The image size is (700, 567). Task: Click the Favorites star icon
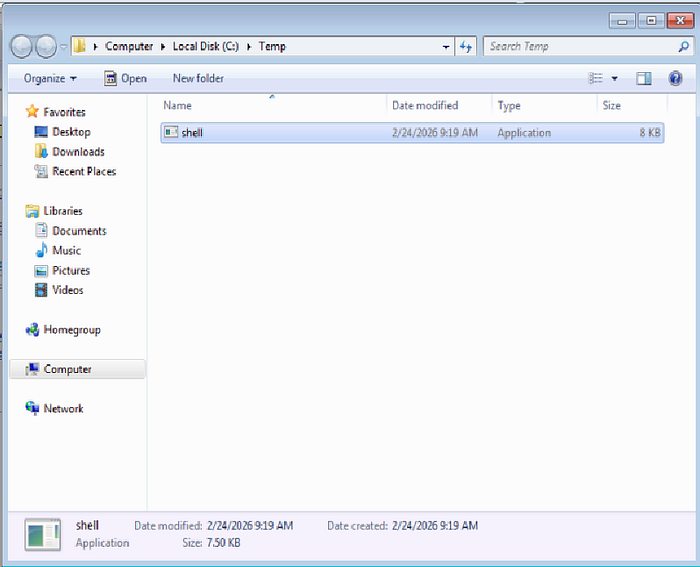[x=32, y=111]
